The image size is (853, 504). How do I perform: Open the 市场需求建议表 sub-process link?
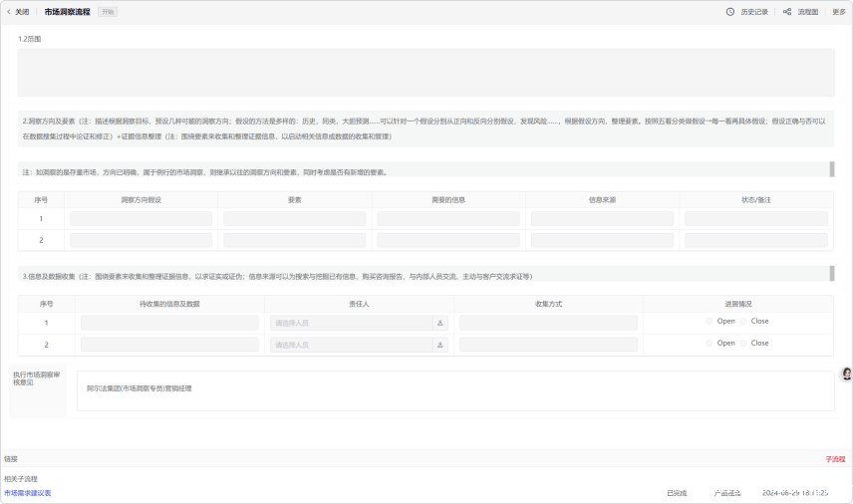tap(27, 493)
